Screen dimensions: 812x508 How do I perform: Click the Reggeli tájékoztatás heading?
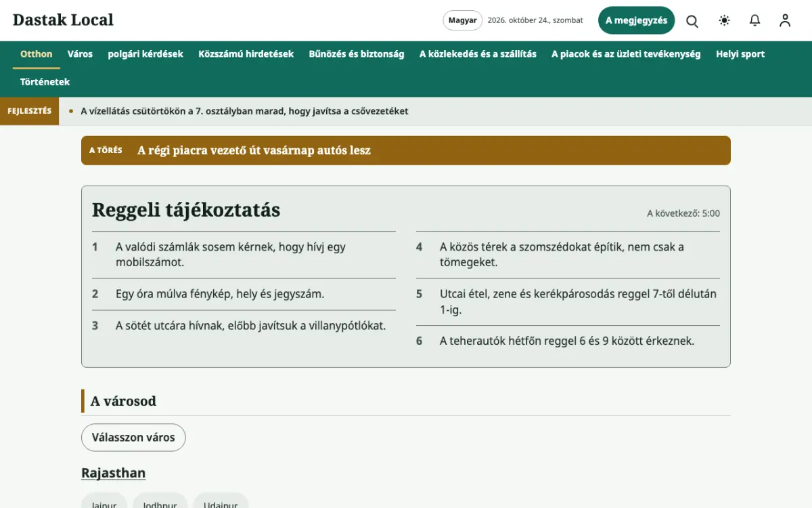(186, 210)
